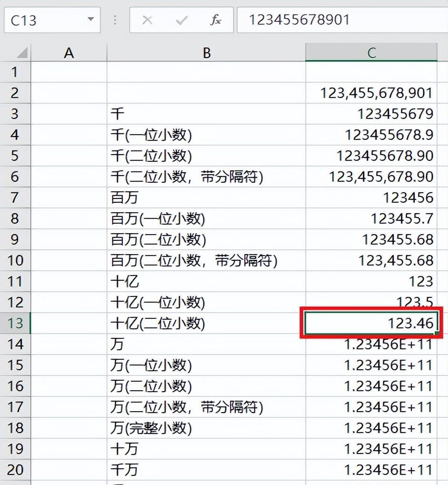Click cell with value 123455678.9

click(x=371, y=135)
